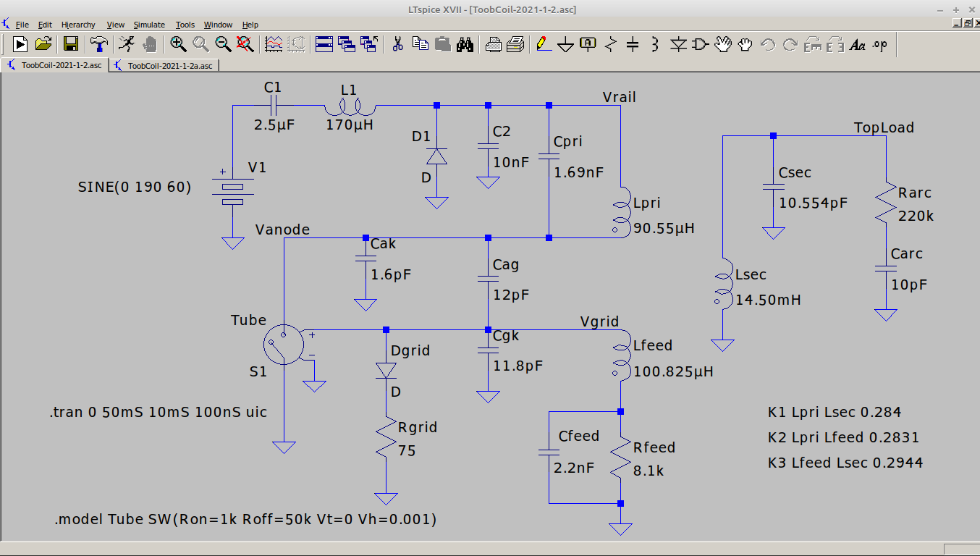Open the File menu
Viewport: 980px width, 556px height.
point(22,25)
